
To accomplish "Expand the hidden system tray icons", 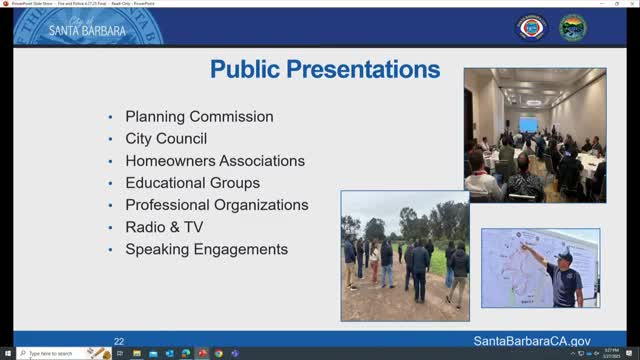I will click(x=573, y=354).
